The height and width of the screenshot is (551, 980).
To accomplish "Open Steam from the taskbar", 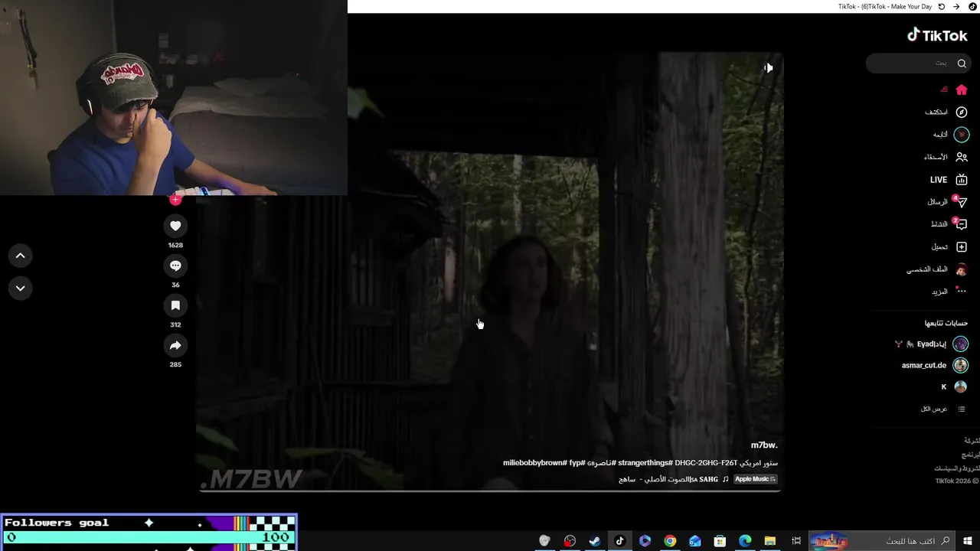I will (594, 541).
